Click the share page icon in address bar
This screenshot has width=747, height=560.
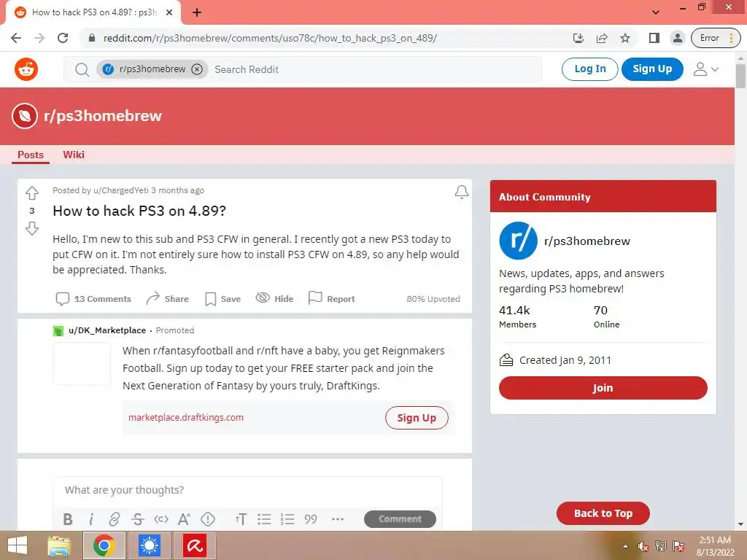point(602,38)
